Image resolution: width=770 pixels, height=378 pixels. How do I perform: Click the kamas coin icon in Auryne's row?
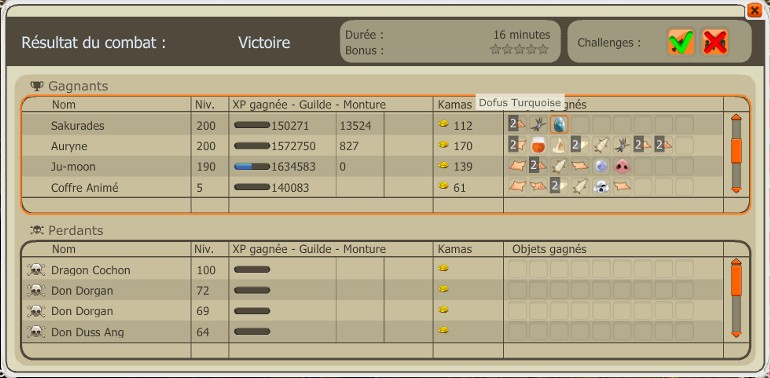point(443,145)
